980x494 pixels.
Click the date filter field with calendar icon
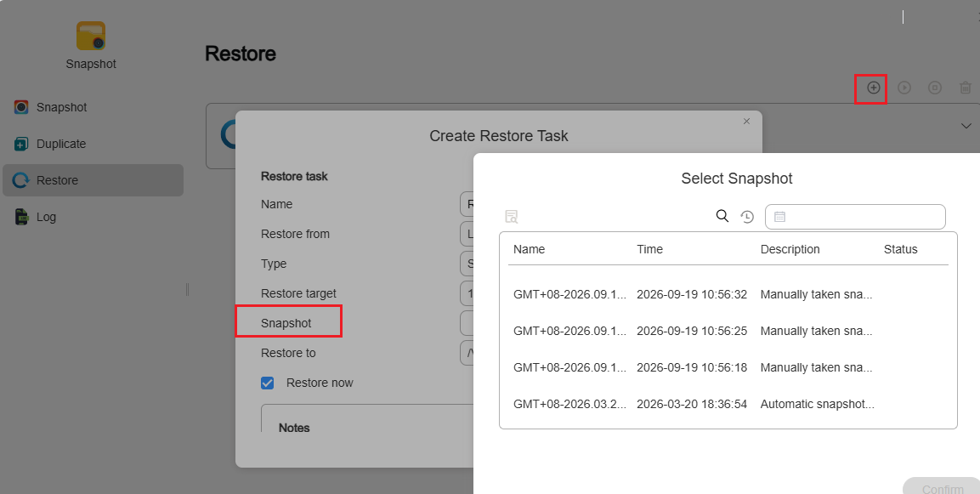point(855,216)
